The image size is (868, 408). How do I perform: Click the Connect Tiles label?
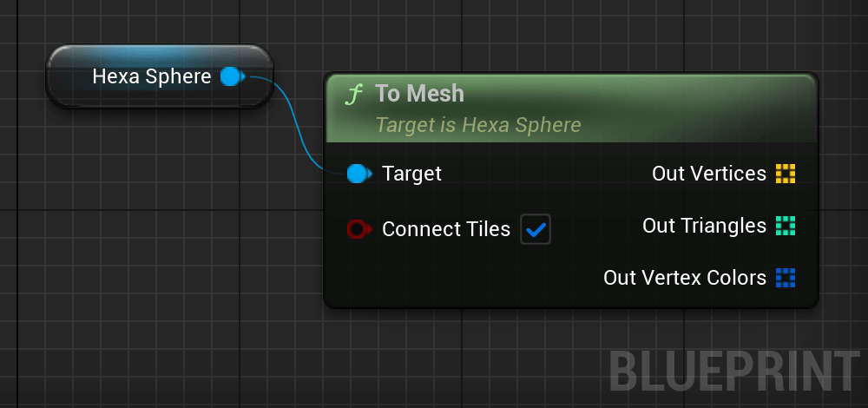click(446, 229)
